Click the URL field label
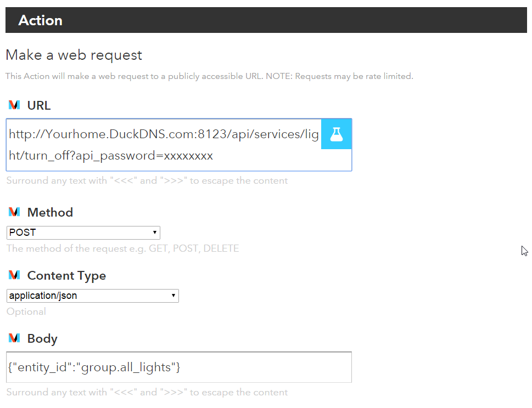 coord(39,105)
